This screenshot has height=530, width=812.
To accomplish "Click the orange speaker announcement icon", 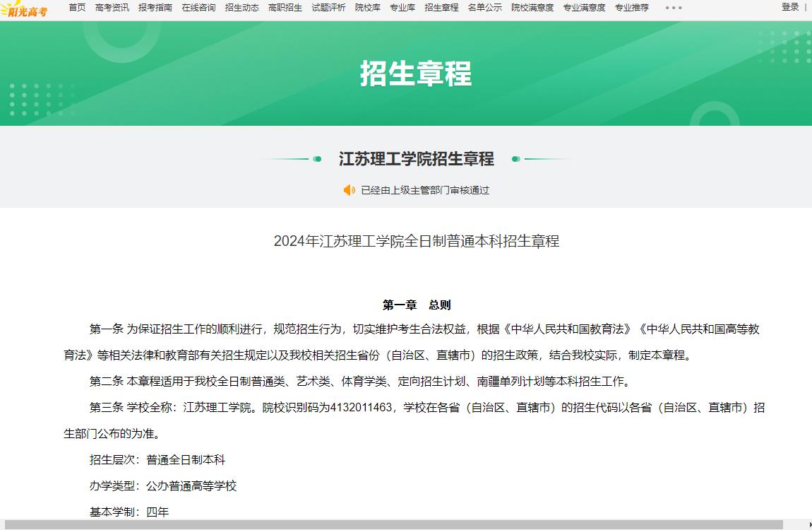I will pos(349,190).
